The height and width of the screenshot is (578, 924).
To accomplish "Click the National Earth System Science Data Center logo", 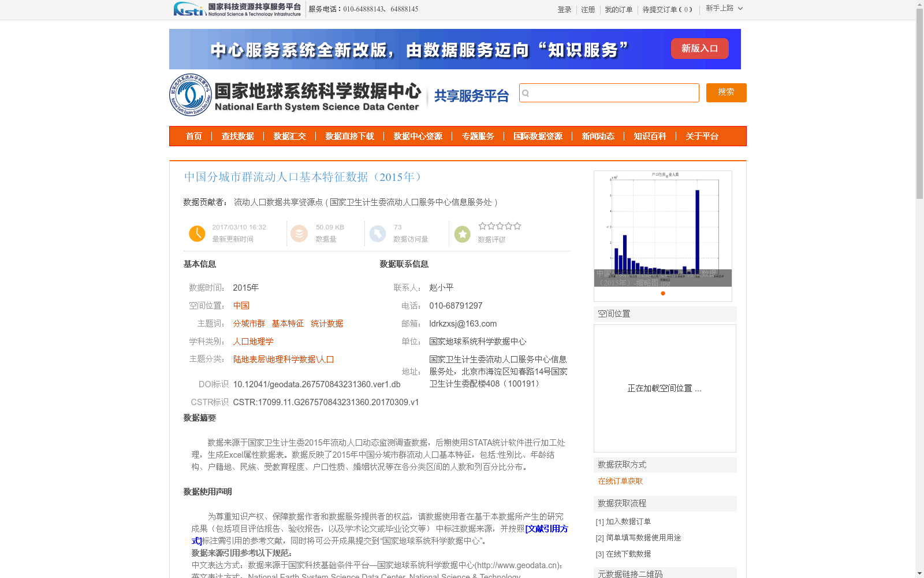I will click(x=296, y=95).
